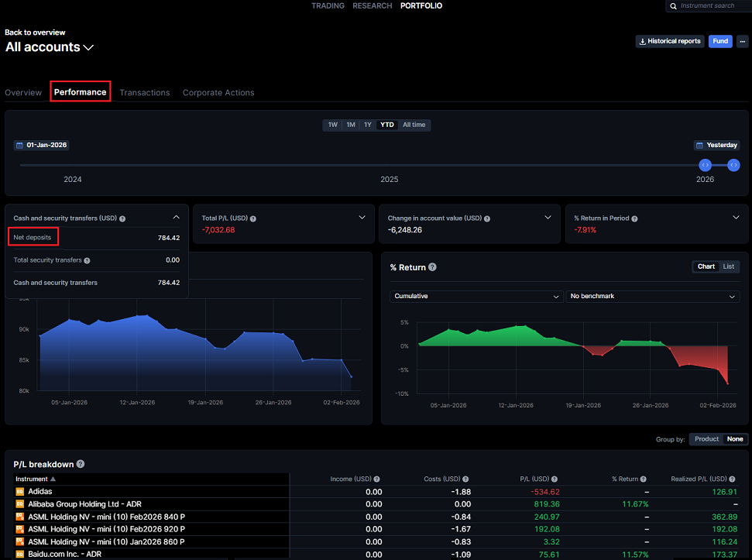
Task: Select the 1Y time range
Action: tap(368, 125)
